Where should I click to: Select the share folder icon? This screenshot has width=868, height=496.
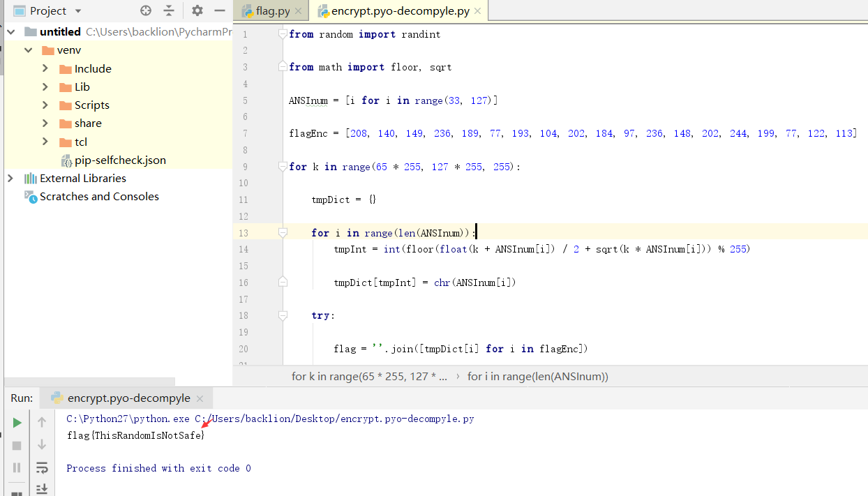(x=66, y=123)
